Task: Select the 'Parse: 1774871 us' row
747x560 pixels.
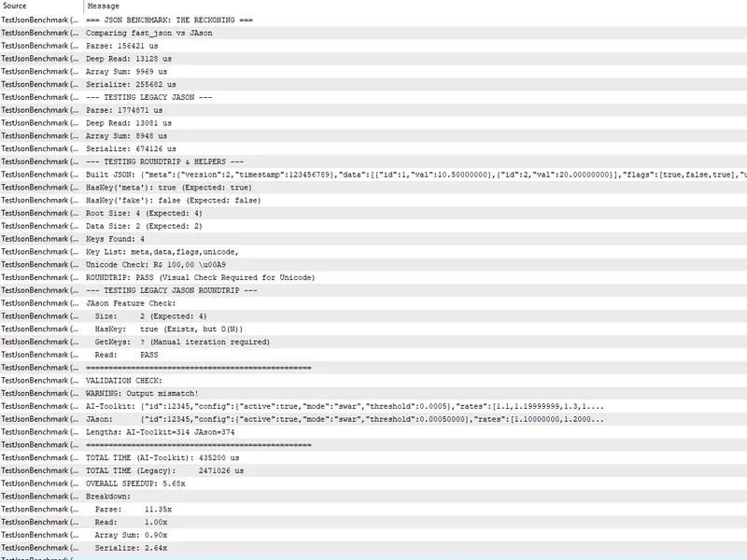Action: pos(373,110)
